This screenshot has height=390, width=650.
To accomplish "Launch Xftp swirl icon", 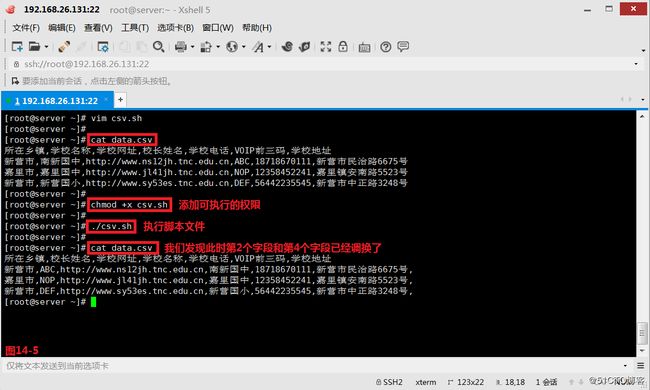I will click(287, 46).
